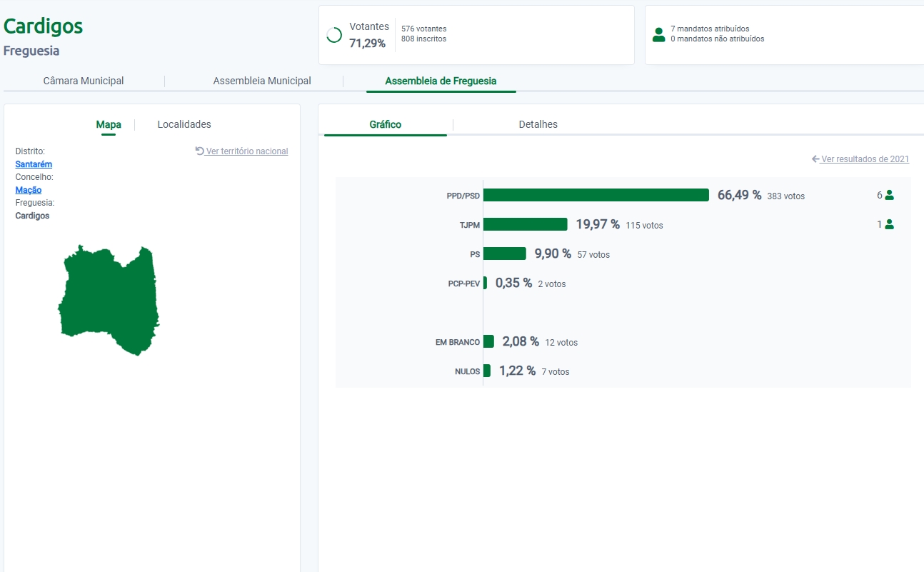Click the green Cardigos map shape
The height and width of the screenshot is (572, 924).
pos(107,300)
